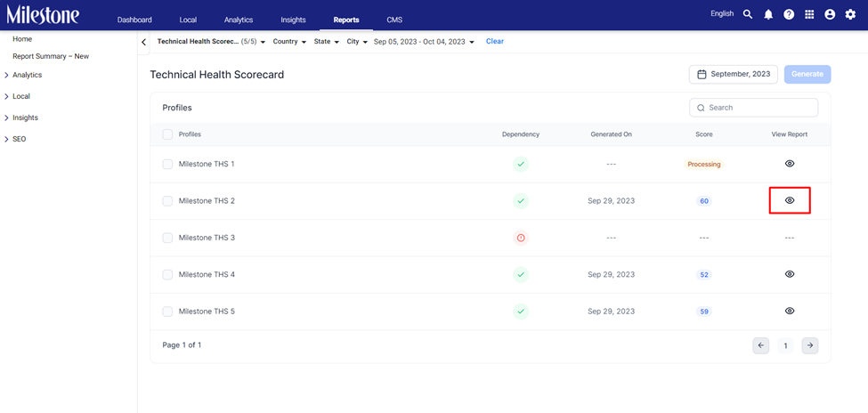868x413 pixels.
Task: Click dependency check icon for Milestone THS 4
Action: (521, 275)
